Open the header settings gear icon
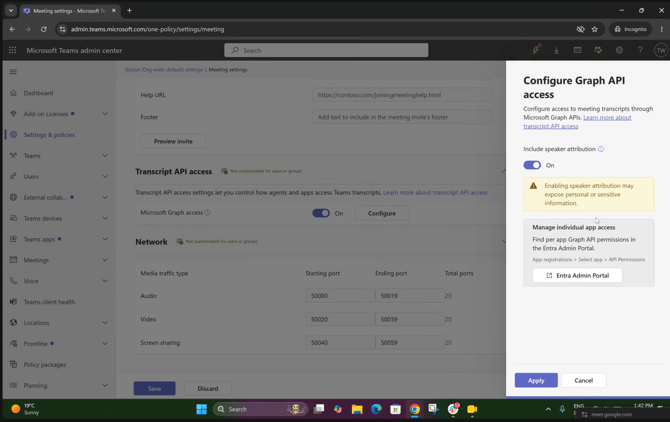Screen dimensions: 670x422 coord(619,50)
